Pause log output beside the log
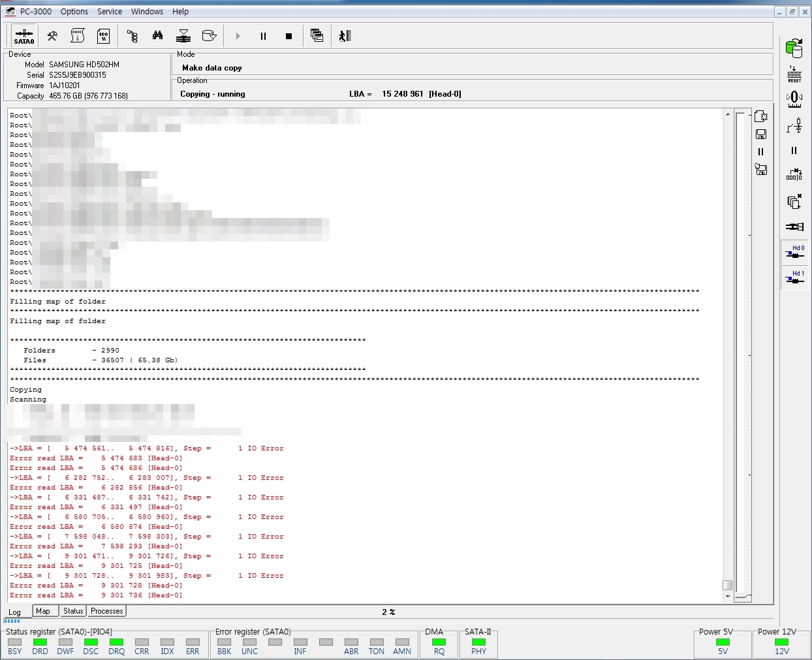Screen dimensions: 812x660 [760, 151]
